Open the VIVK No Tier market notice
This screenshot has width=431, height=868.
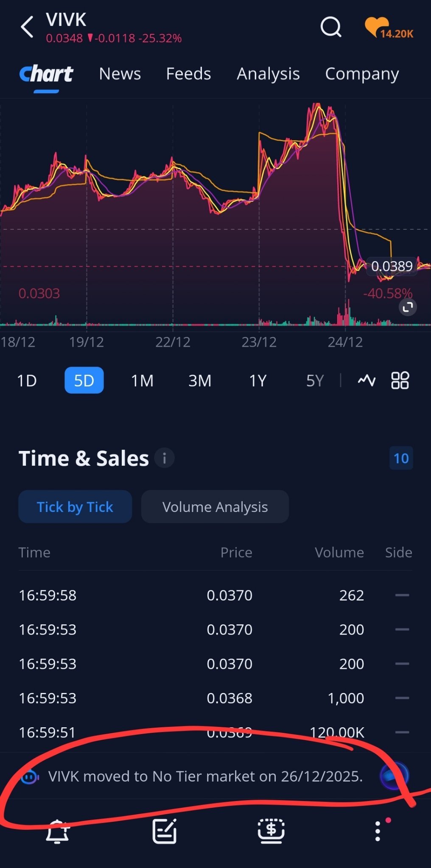click(206, 776)
